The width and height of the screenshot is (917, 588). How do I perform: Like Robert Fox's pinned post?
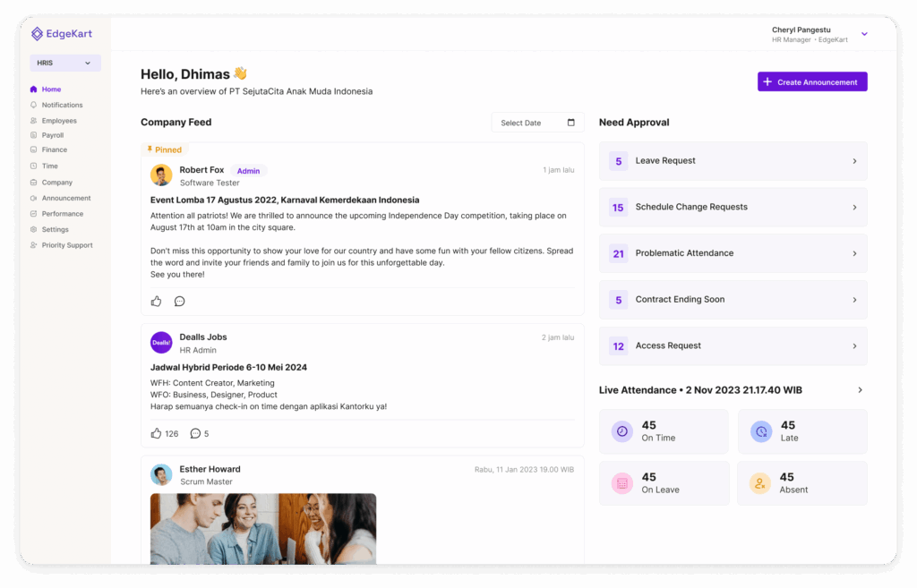(x=156, y=302)
